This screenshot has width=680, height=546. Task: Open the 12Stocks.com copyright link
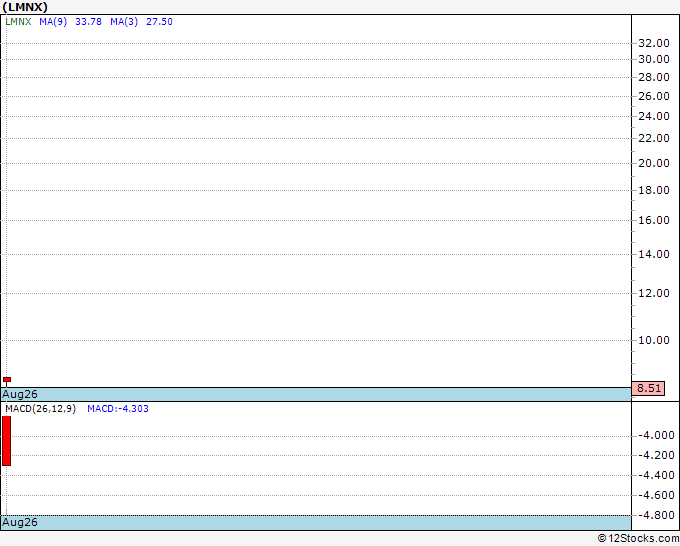(x=638, y=538)
